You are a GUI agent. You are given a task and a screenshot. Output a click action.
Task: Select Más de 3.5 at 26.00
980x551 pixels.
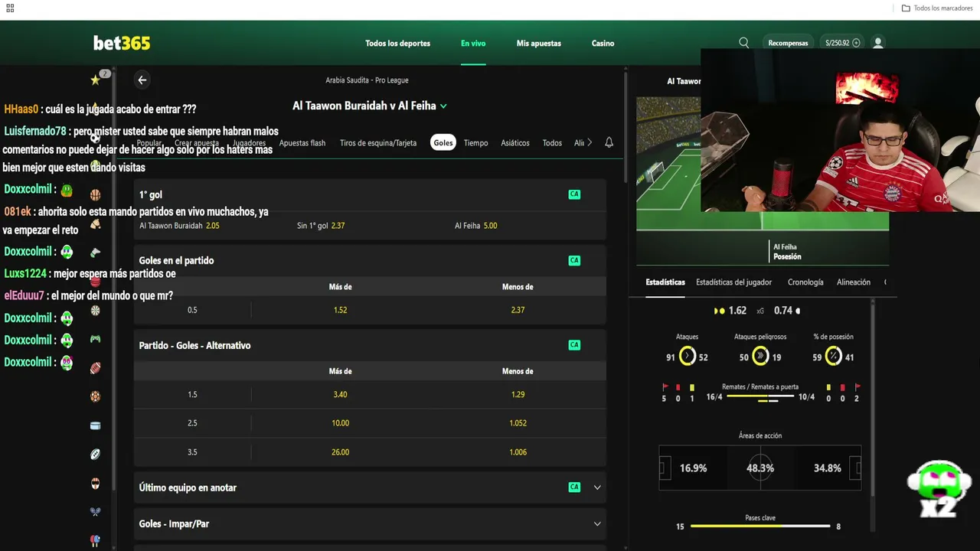tap(340, 452)
